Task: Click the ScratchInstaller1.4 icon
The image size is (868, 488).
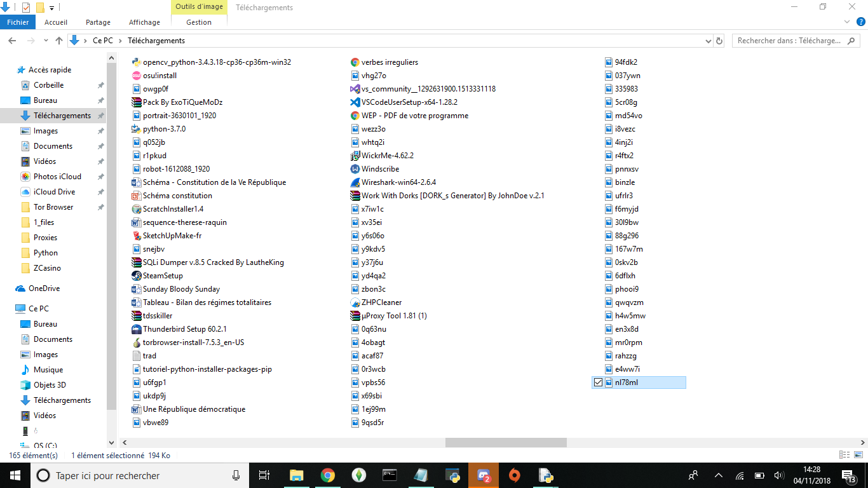Action: pos(136,209)
